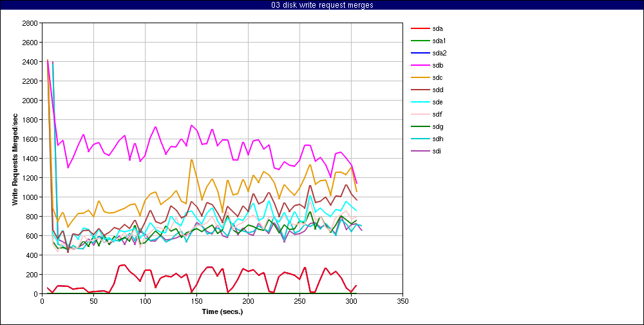This screenshot has height=325, width=644.
Task: Select the sde legend label
Action: click(438, 102)
